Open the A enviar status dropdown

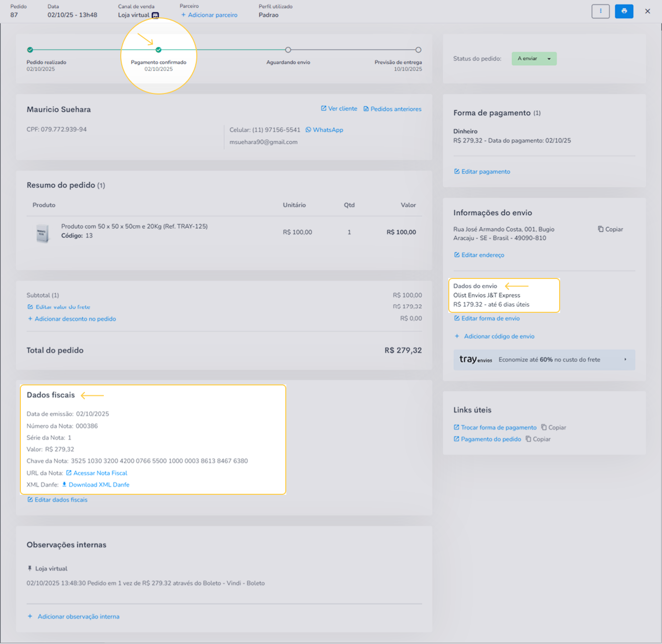coord(534,59)
